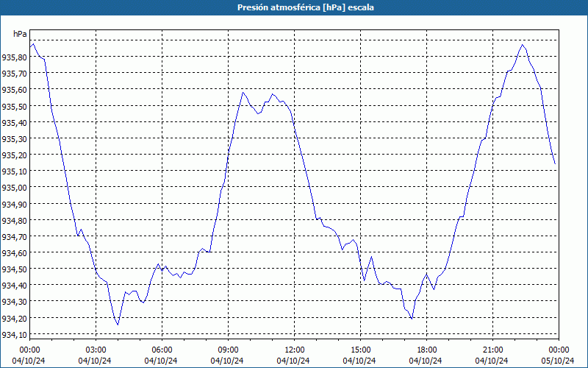Pick the 935,30 axis value
588x368 pixels.
click(15, 138)
